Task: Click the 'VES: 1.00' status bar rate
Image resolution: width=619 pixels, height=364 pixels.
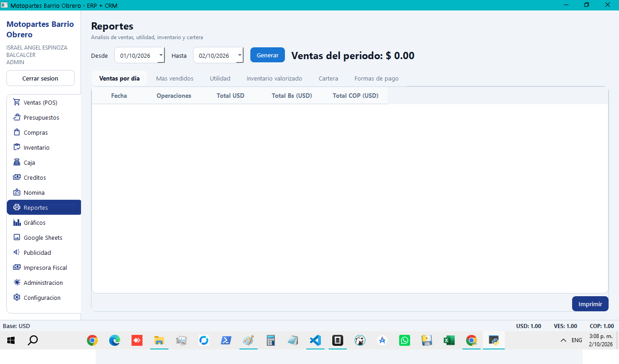Action: 565,326
